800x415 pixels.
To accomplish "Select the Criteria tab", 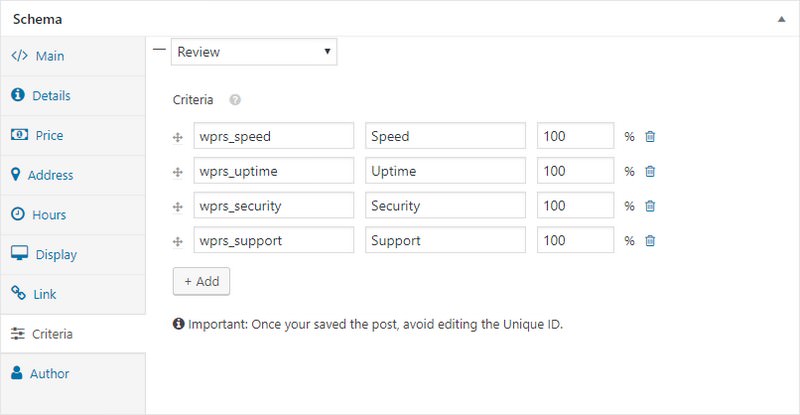I will 73,334.
